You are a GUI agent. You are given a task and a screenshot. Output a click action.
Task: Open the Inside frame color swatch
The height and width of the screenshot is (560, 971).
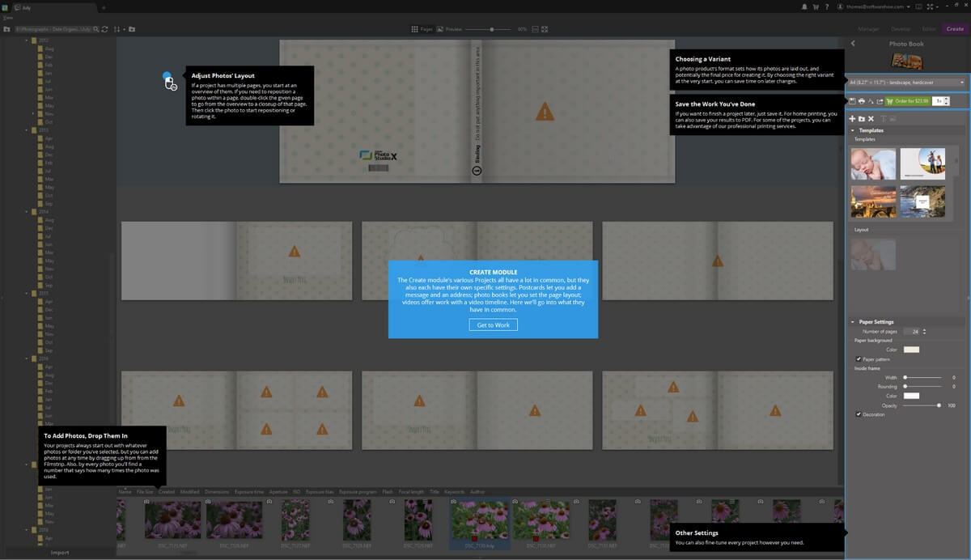(911, 396)
